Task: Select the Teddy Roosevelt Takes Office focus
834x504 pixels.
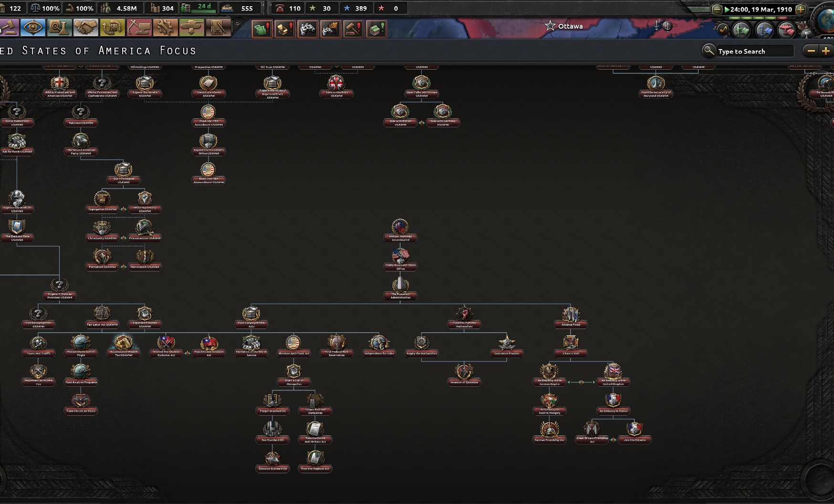Action: click(x=400, y=259)
